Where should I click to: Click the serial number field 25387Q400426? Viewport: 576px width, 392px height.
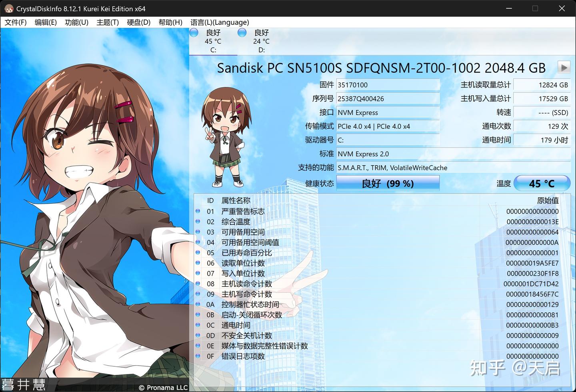click(388, 98)
